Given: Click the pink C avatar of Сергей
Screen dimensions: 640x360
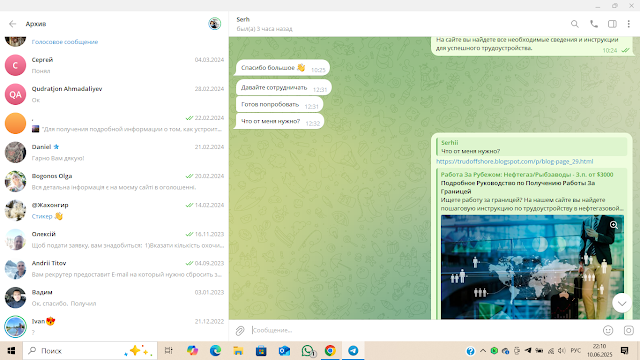Looking at the screenshot, I should [x=16, y=65].
